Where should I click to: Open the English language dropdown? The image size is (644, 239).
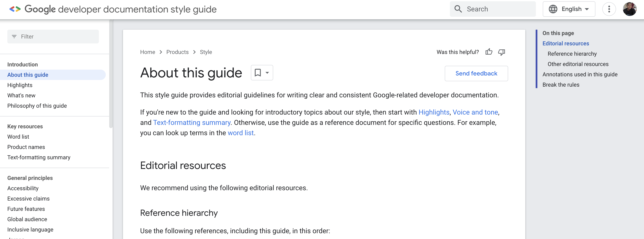569,9
